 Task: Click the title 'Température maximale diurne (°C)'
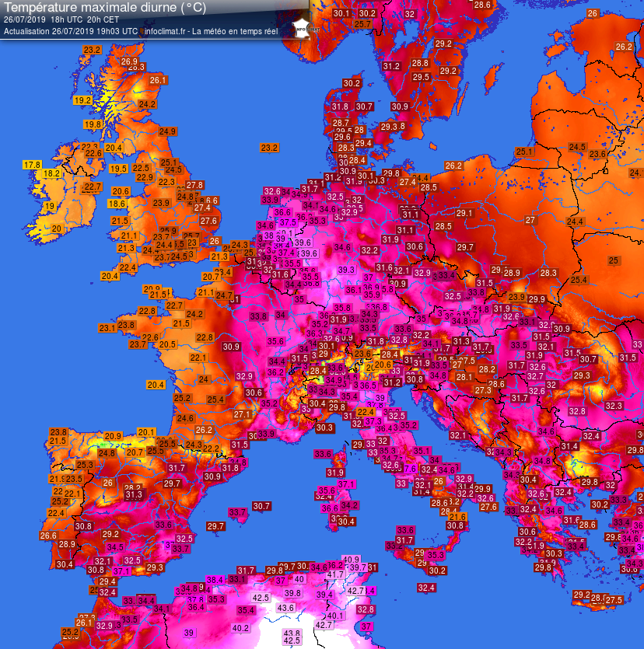105,8
